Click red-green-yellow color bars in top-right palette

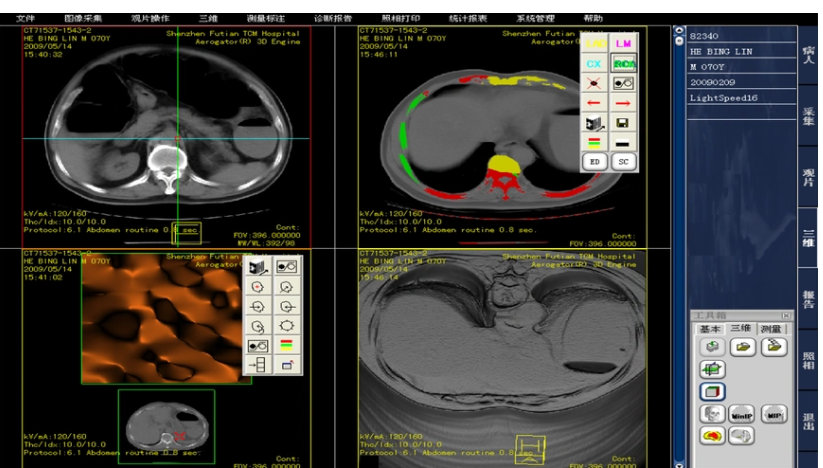click(595, 142)
